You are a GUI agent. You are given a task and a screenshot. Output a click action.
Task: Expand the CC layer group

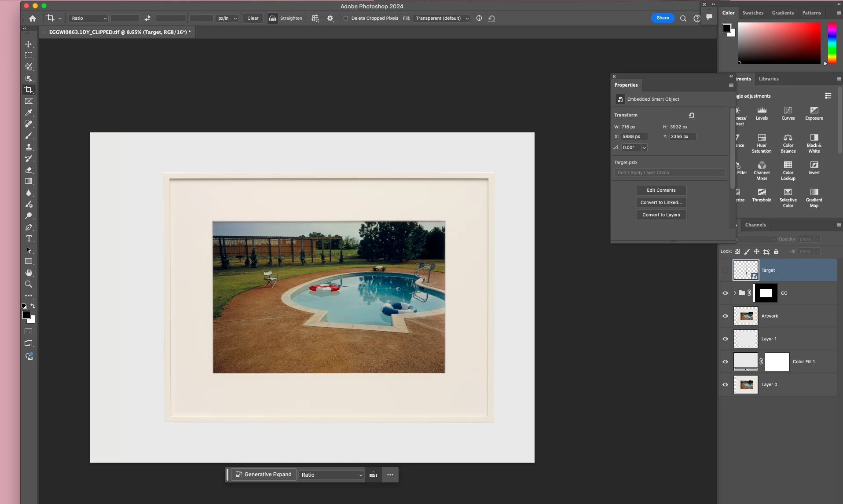click(735, 293)
